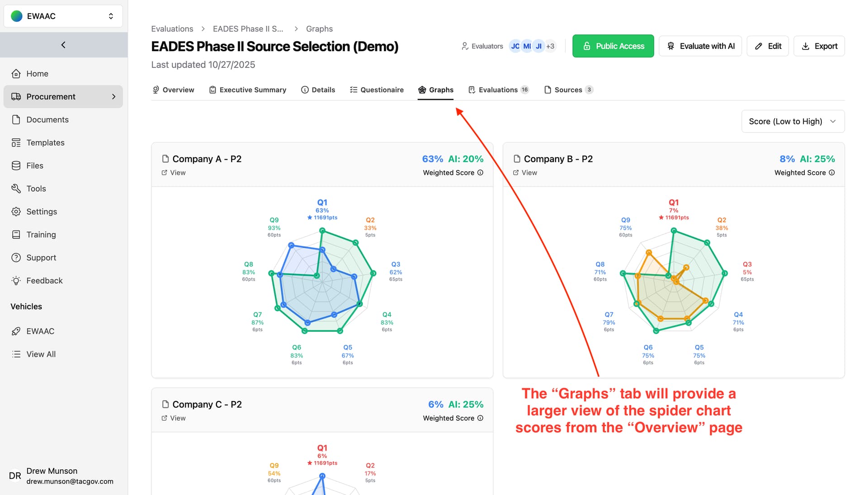This screenshot has height=495, width=868.
Task: Open the Home sidebar item
Action: pos(37,74)
